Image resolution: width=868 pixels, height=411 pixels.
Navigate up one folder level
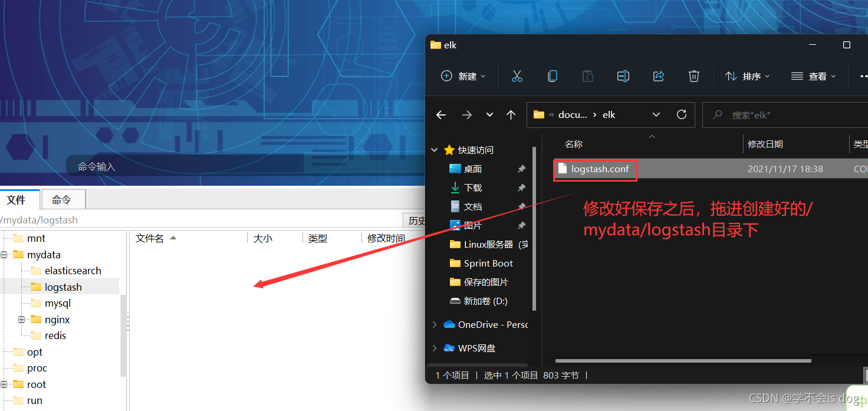[511, 114]
